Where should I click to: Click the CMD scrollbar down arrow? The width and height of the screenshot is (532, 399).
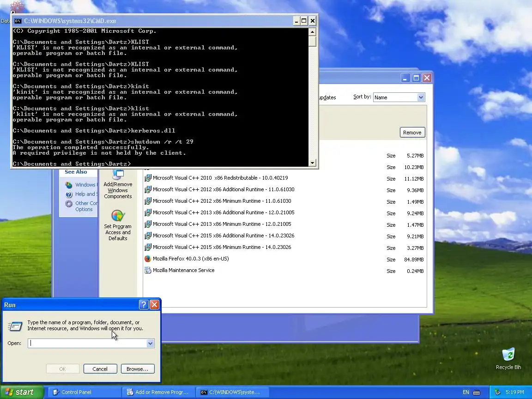pyautogui.click(x=312, y=163)
